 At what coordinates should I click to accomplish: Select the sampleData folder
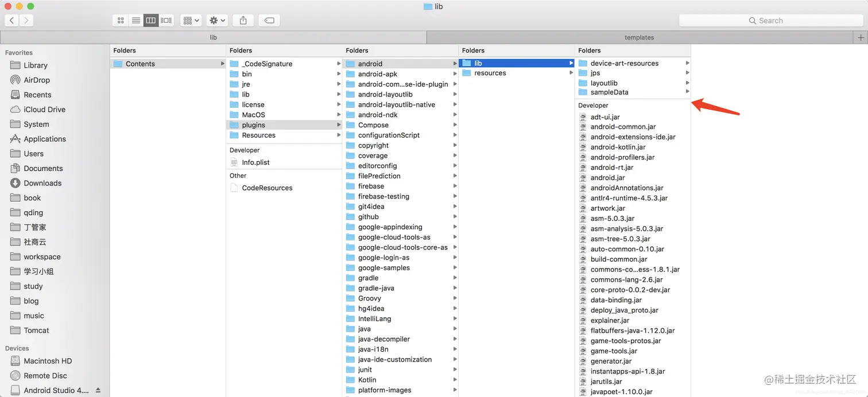pos(633,92)
